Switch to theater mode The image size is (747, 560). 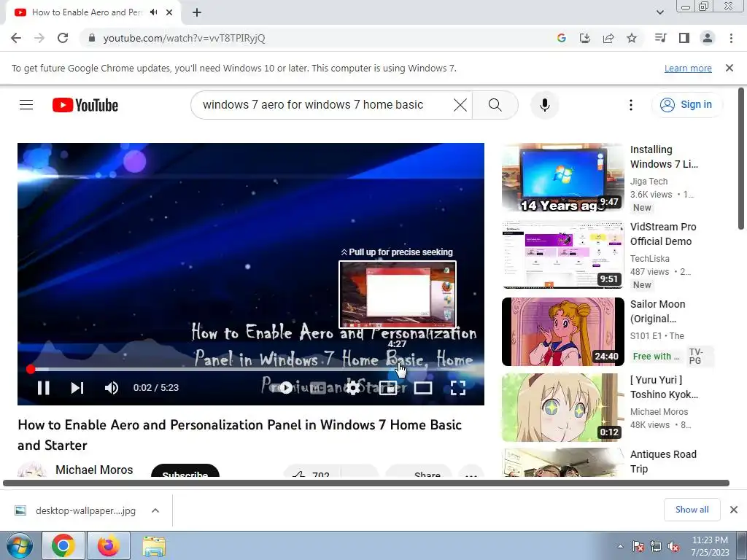click(x=423, y=388)
